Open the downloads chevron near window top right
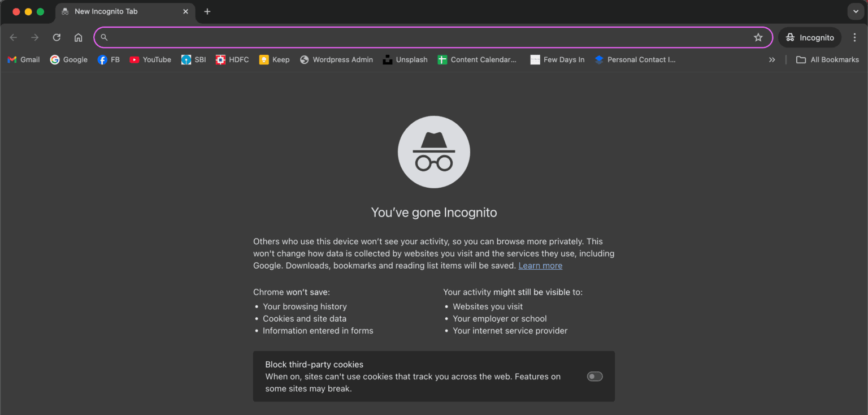 coord(855,11)
